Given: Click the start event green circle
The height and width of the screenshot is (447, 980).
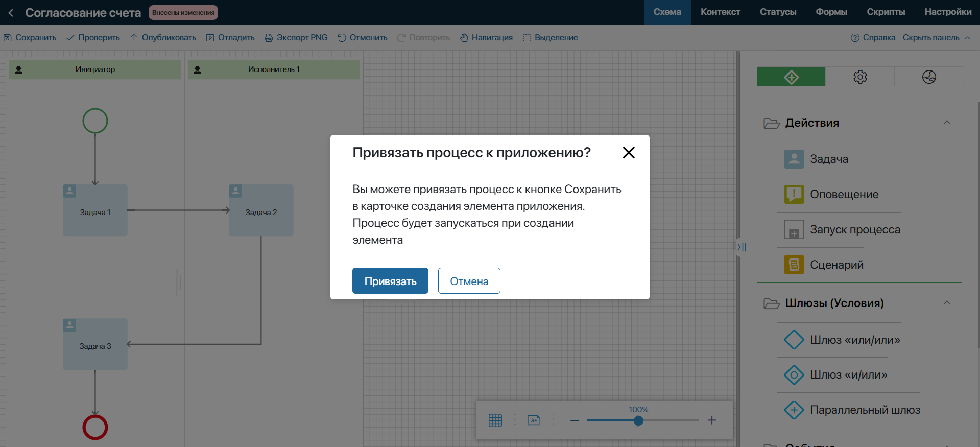Looking at the screenshot, I should coord(95,121).
